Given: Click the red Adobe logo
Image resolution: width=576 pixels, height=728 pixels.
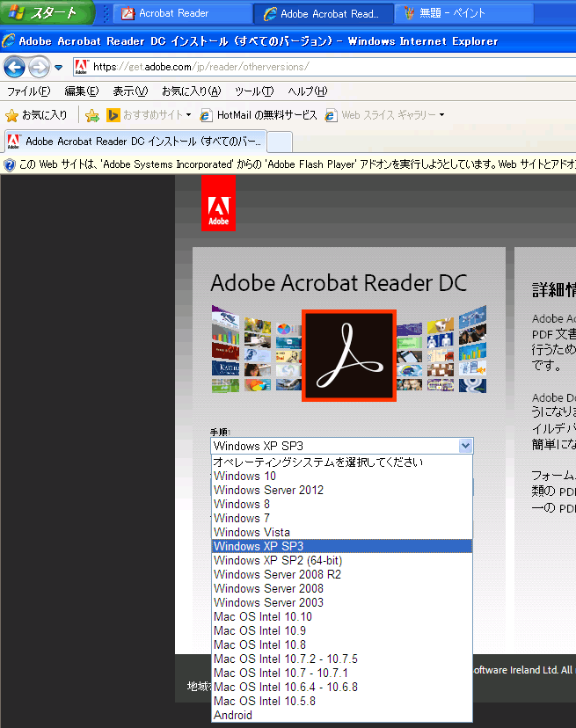Looking at the screenshot, I should (218, 203).
